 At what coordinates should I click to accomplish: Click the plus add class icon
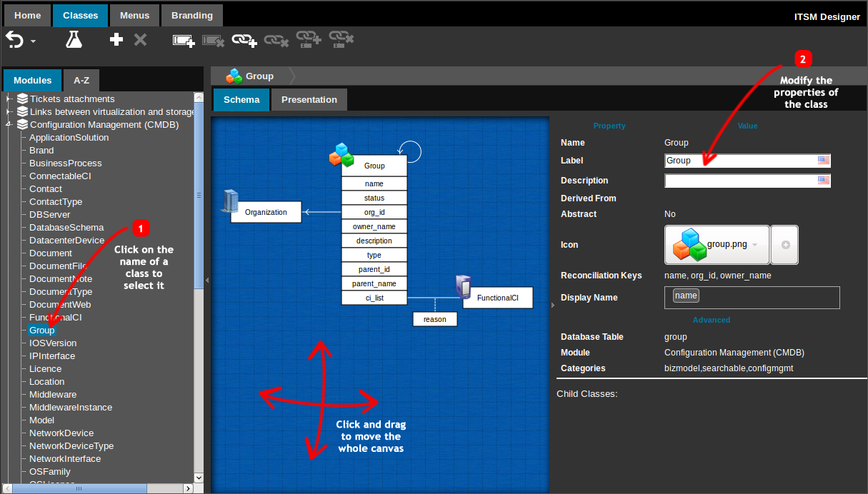point(116,40)
